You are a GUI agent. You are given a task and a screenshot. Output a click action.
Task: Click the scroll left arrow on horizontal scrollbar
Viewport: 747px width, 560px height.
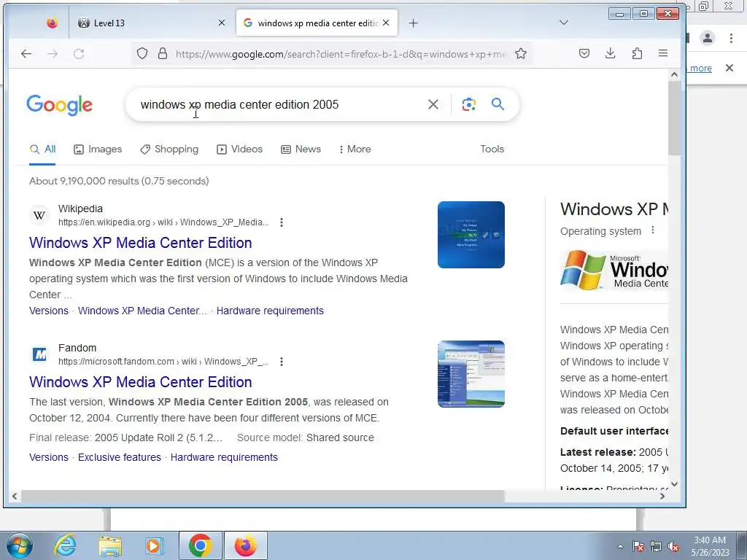[x=15, y=496]
